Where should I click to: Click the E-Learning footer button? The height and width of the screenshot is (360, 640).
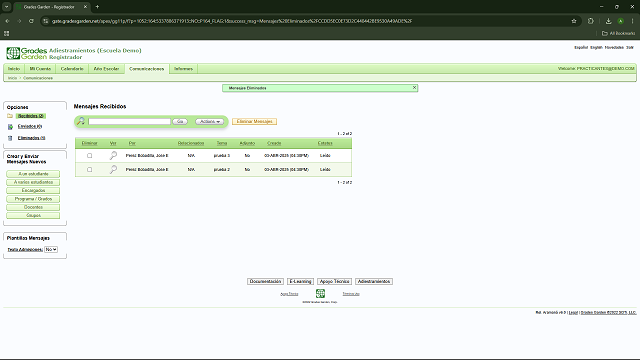[300, 282]
